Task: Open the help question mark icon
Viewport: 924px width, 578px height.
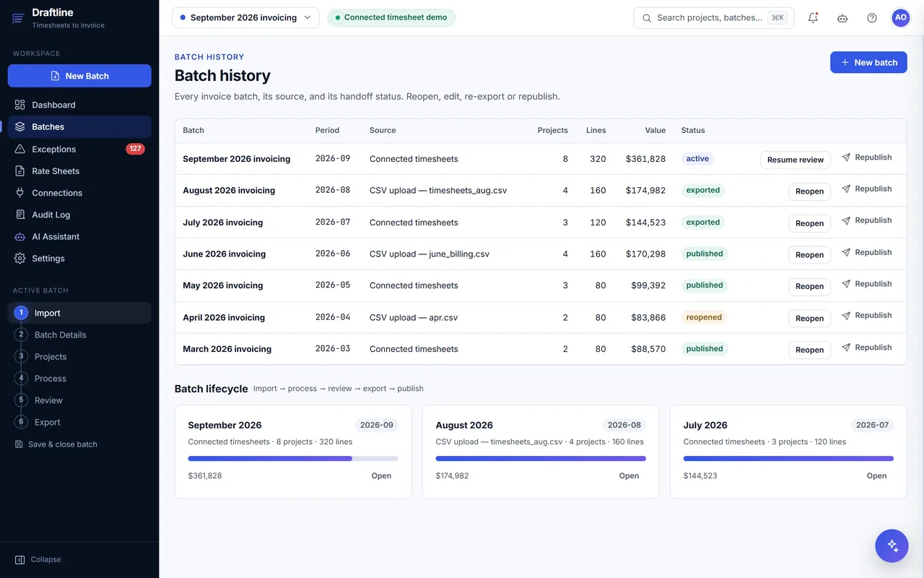Action: (x=872, y=18)
